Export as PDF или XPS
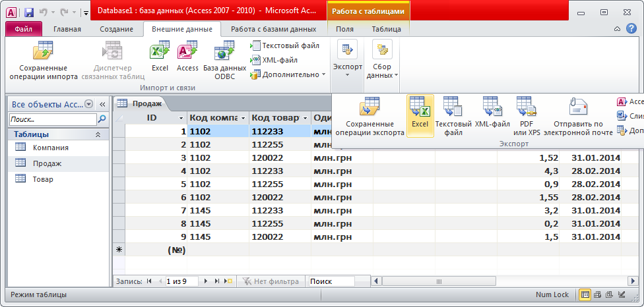The width and height of the screenshot is (644, 307). (x=527, y=117)
